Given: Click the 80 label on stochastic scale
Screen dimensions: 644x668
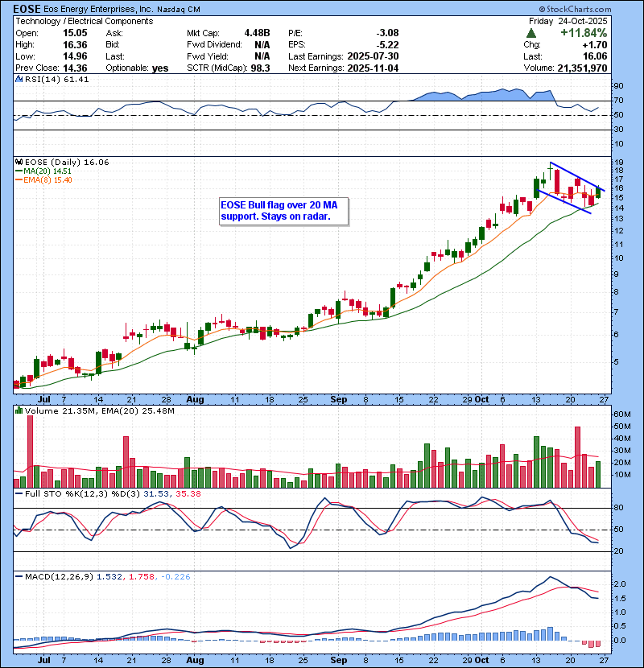Looking at the screenshot, I should [x=618, y=508].
